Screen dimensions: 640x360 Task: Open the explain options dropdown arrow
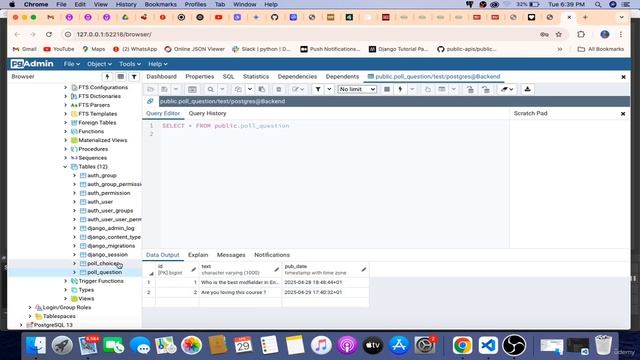(x=453, y=89)
